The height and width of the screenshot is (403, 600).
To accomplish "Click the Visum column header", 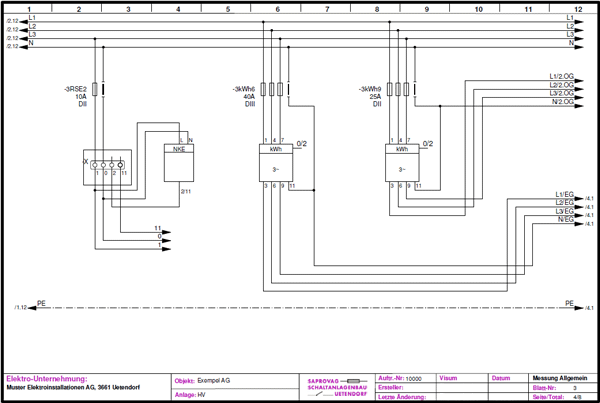I will (x=448, y=378).
